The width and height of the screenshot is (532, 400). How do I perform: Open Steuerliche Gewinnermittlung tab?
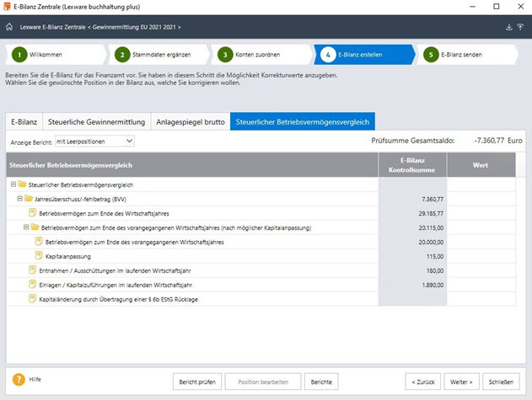click(96, 122)
